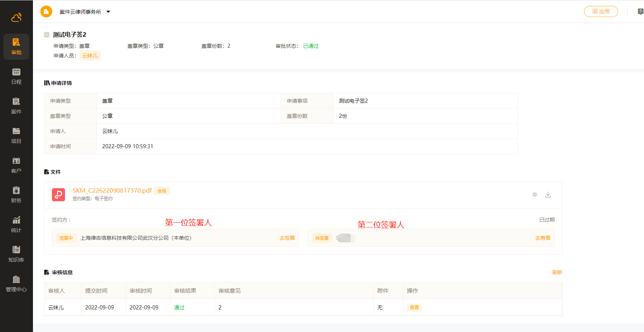
Task: Open the 知识库 knowledge base
Action: click(x=16, y=254)
